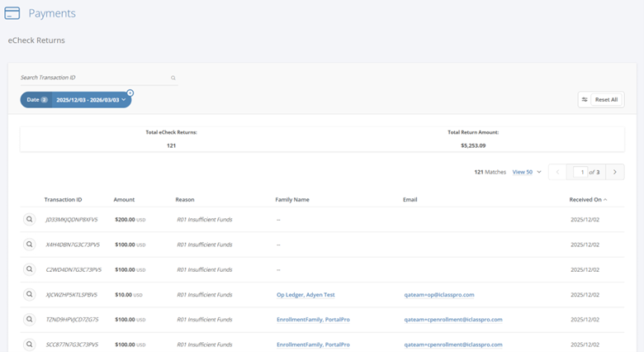This screenshot has height=352, width=644.
Task: Click Total Return Amount value $5,253.09
Action: [x=473, y=145]
